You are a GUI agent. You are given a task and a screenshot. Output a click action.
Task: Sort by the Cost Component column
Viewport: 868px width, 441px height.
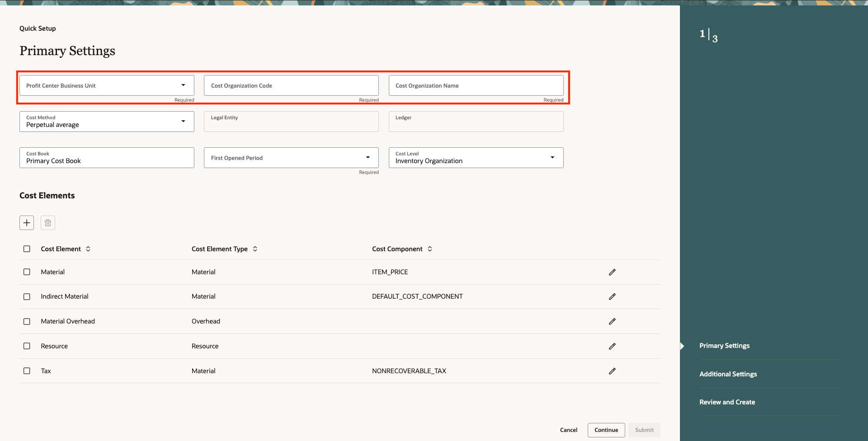coord(430,249)
